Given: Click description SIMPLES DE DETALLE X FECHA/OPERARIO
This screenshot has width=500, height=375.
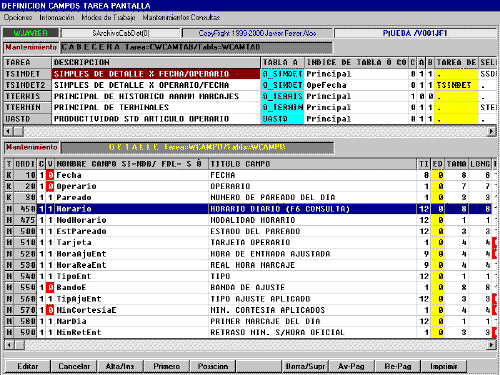Looking at the screenshot, I should pos(156,74).
